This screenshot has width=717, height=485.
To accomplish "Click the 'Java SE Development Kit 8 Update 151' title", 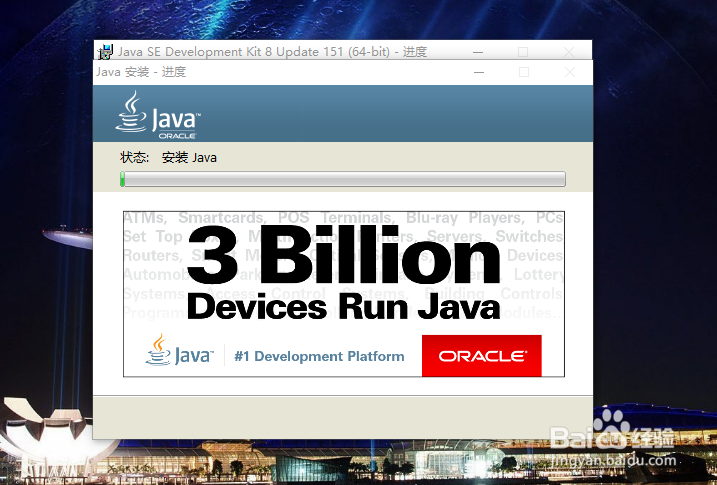I will (x=273, y=52).
